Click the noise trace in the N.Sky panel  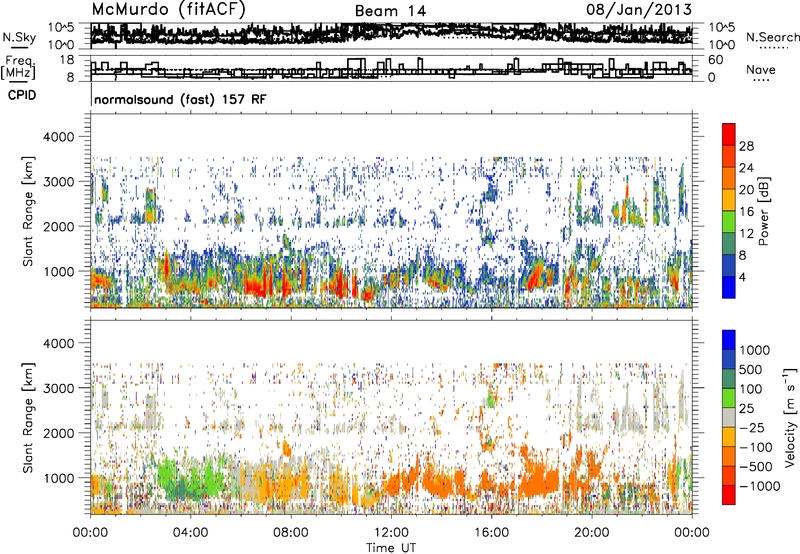391,34
